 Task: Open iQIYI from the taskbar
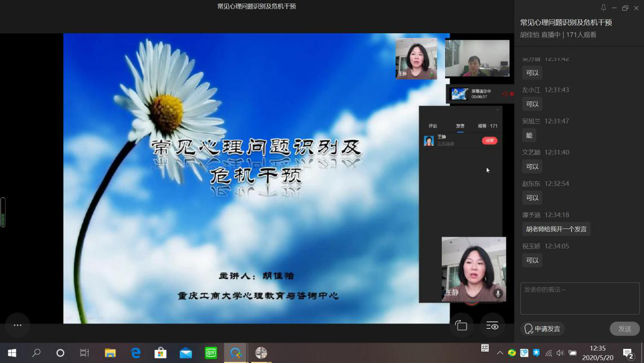[x=211, y=353]
